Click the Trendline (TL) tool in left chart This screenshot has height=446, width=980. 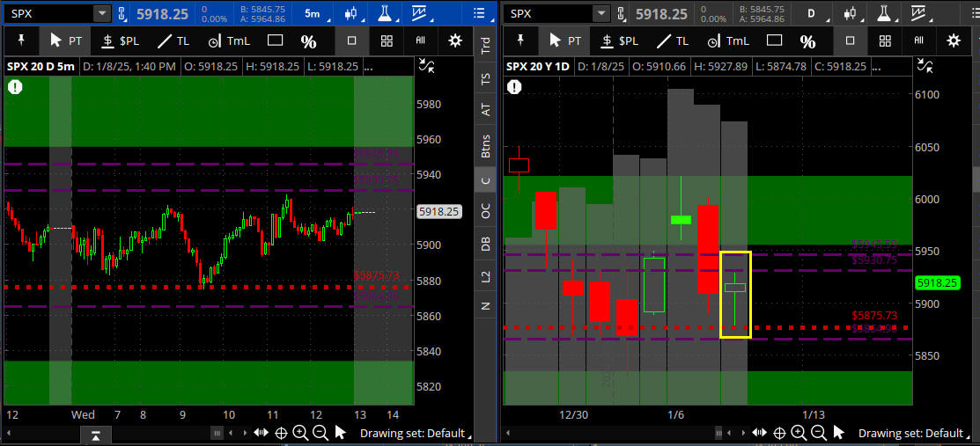pyautogui.click(x=173, y=40)
